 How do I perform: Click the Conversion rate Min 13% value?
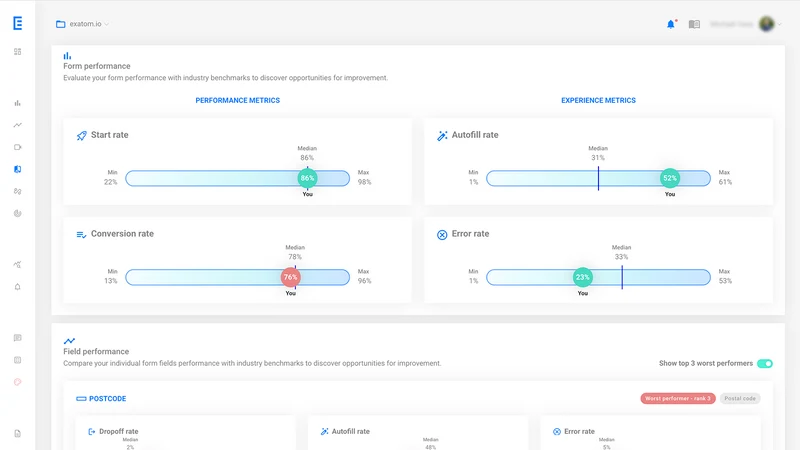(111, 281)
